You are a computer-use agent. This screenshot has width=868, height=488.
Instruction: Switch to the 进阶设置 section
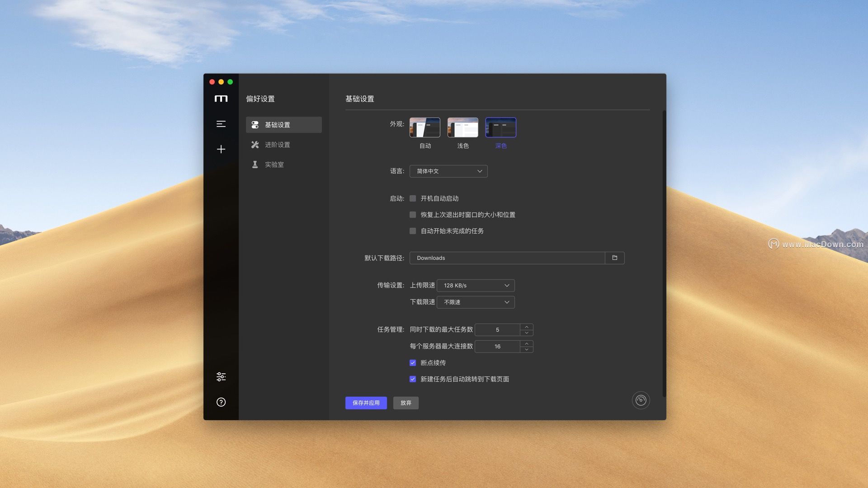[278, 145]
